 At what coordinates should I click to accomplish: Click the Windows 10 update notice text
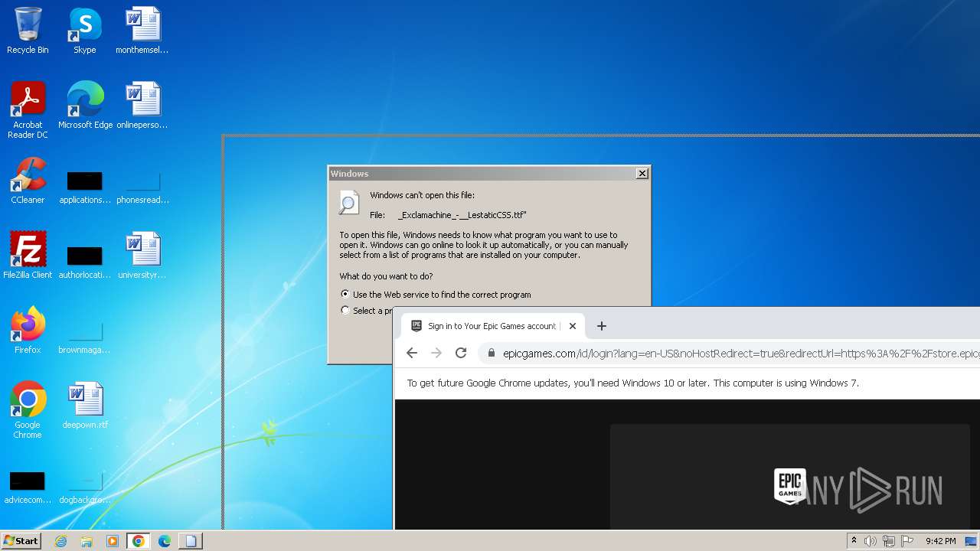[x=633, y=383]
